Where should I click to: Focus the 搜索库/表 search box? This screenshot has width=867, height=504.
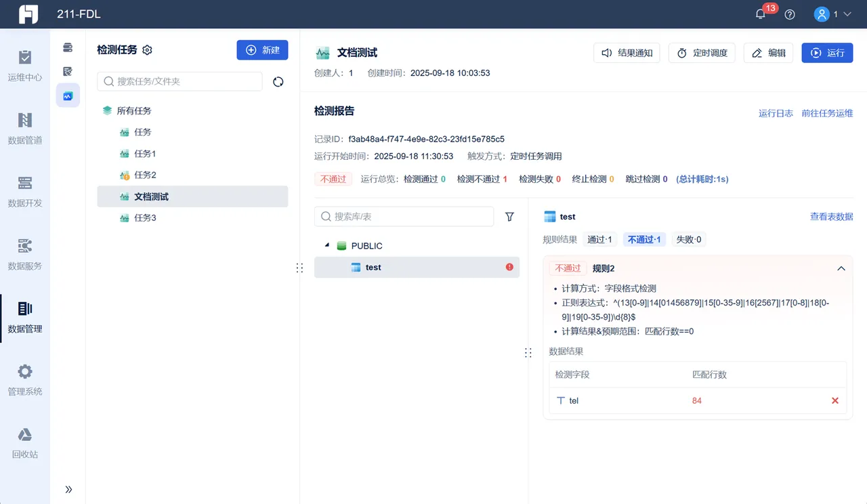pos(404,216)
